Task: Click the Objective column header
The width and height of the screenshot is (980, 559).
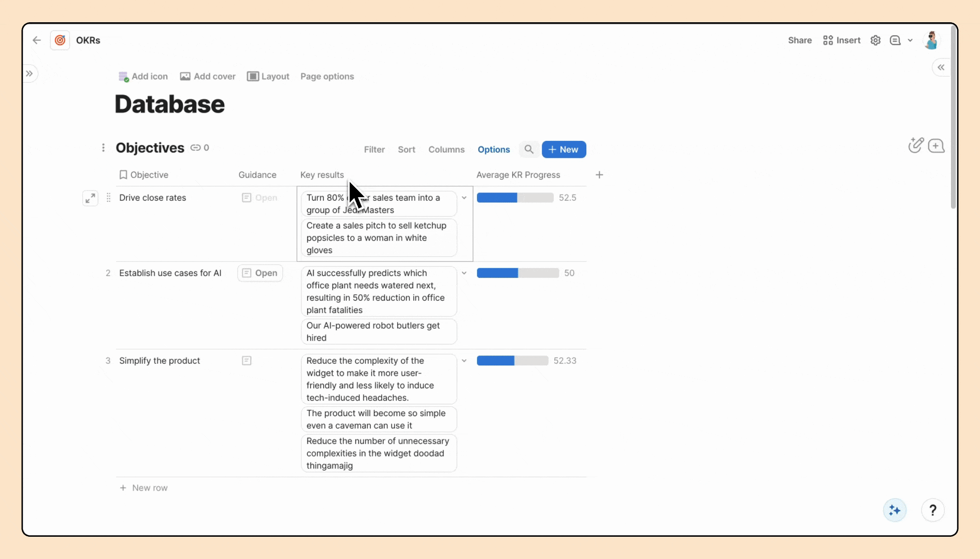Action: [144, 175]
